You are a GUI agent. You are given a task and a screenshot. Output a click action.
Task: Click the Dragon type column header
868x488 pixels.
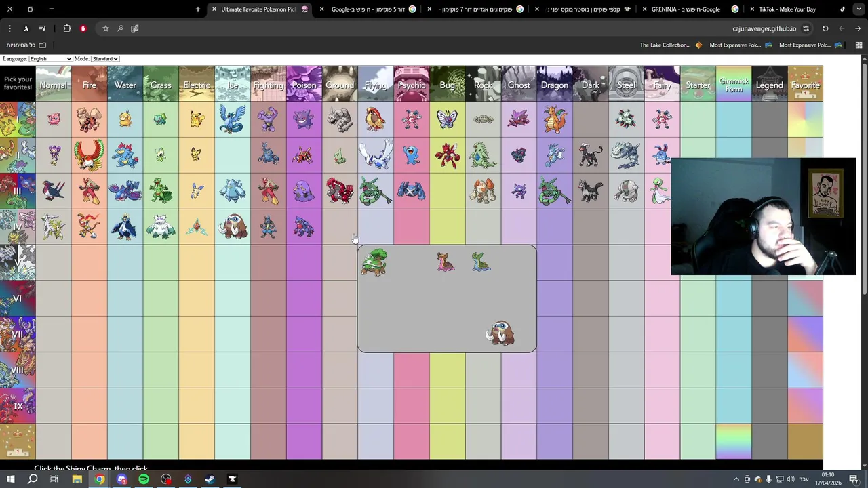tap(555, 85)
